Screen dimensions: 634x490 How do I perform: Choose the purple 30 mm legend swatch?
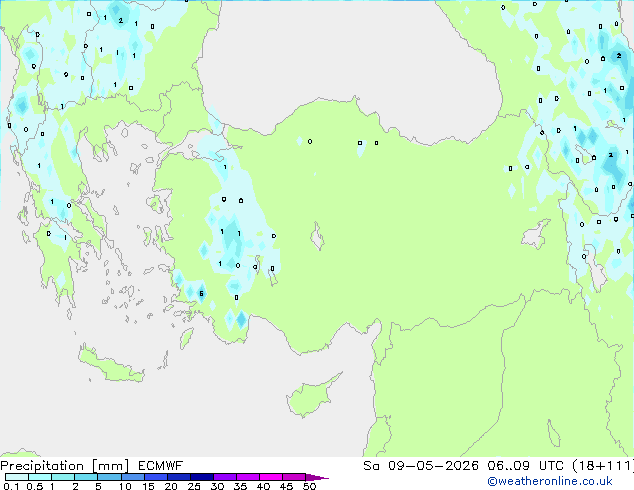[x=225, y=477]
